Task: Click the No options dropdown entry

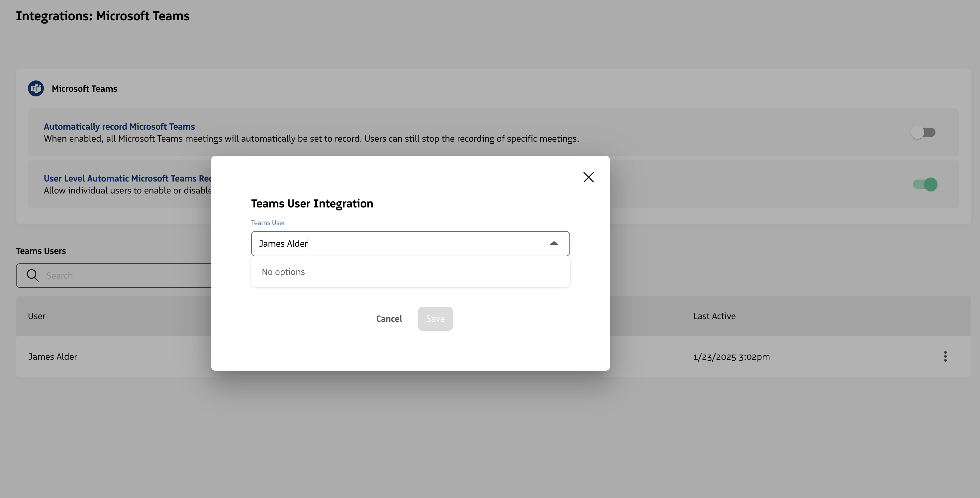Action: coord(283,272)
